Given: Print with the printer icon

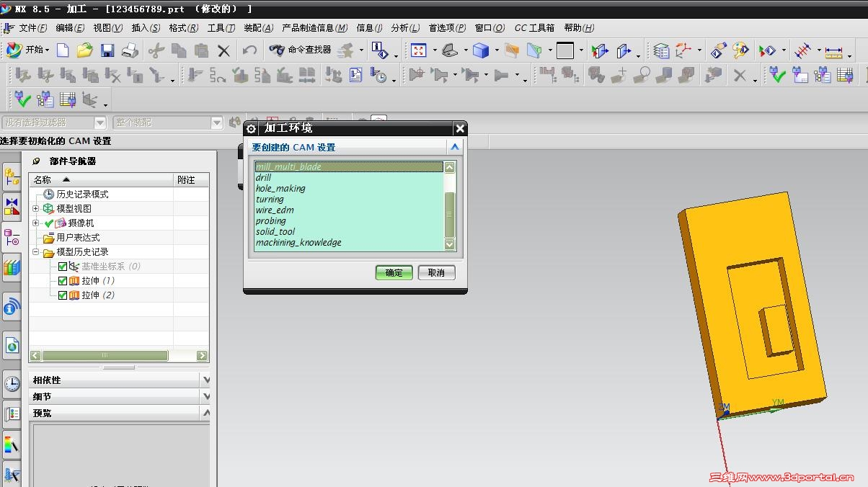Looking at the screenshot, I should click(x=130, y=50).
